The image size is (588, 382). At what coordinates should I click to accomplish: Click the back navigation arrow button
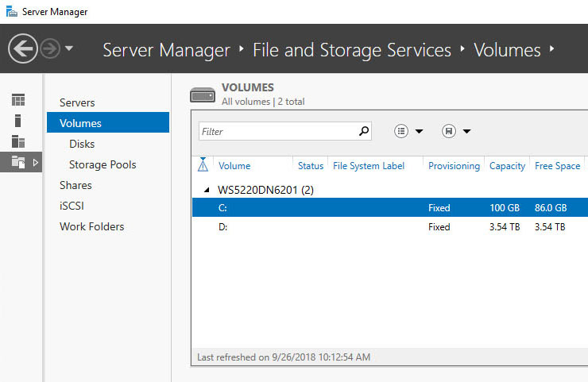point(22,49)
